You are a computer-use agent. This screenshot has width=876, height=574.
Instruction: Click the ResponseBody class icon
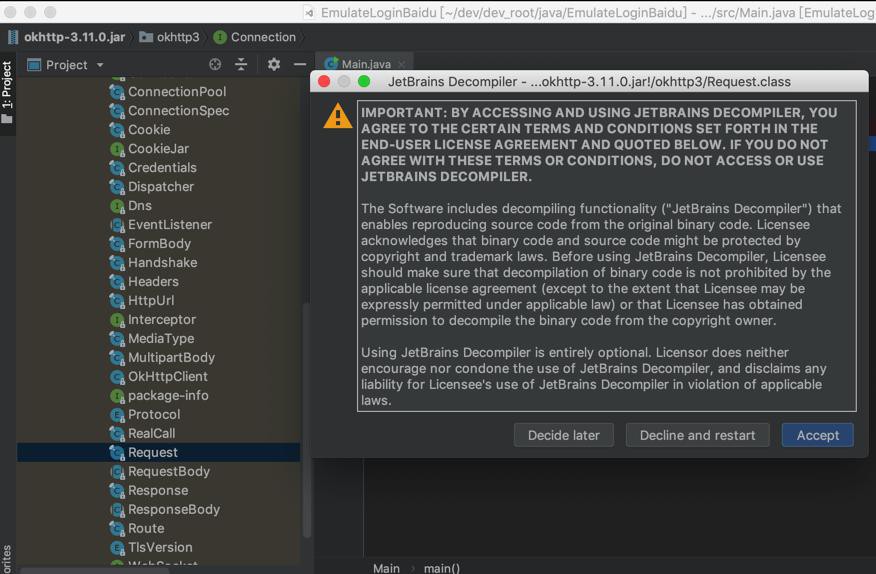(117, 510)
